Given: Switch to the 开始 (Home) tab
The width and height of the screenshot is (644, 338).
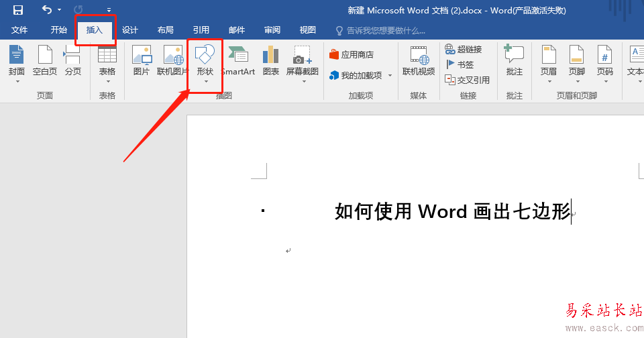Looking at the screenshot, I should 59,30.
